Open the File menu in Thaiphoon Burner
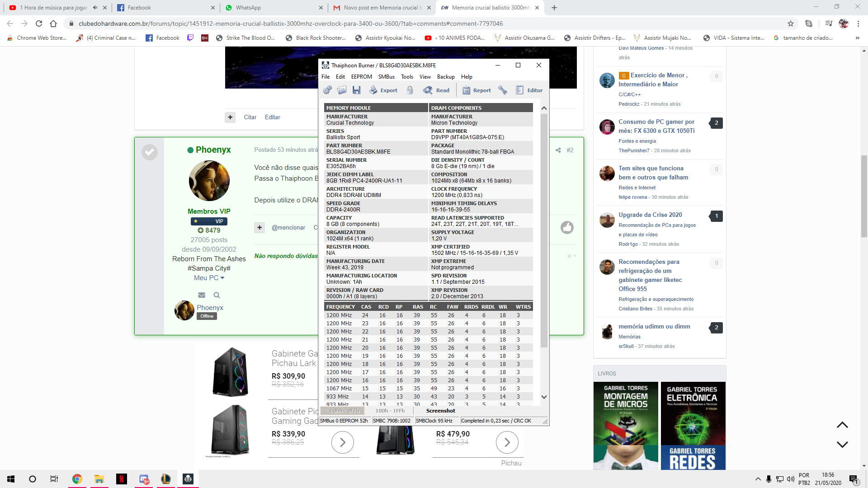 tap(325, 77)
